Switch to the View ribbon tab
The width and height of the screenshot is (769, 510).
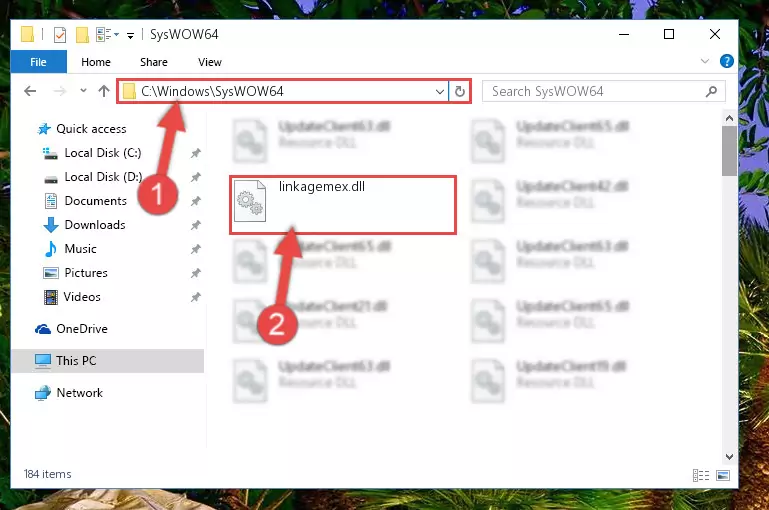click(x=209, y=62)
